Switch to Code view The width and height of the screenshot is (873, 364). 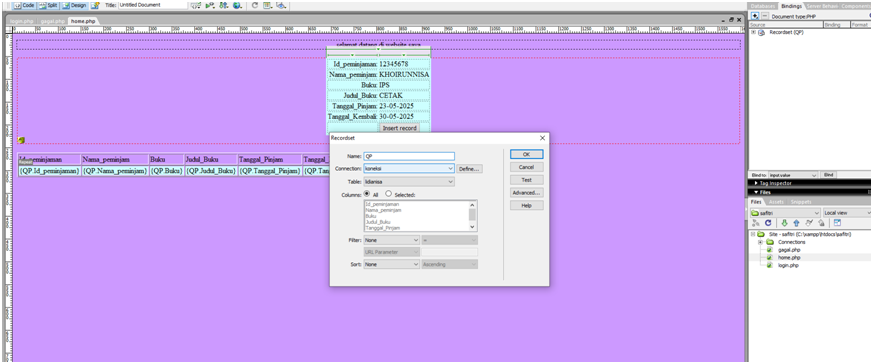pos(23,5)
